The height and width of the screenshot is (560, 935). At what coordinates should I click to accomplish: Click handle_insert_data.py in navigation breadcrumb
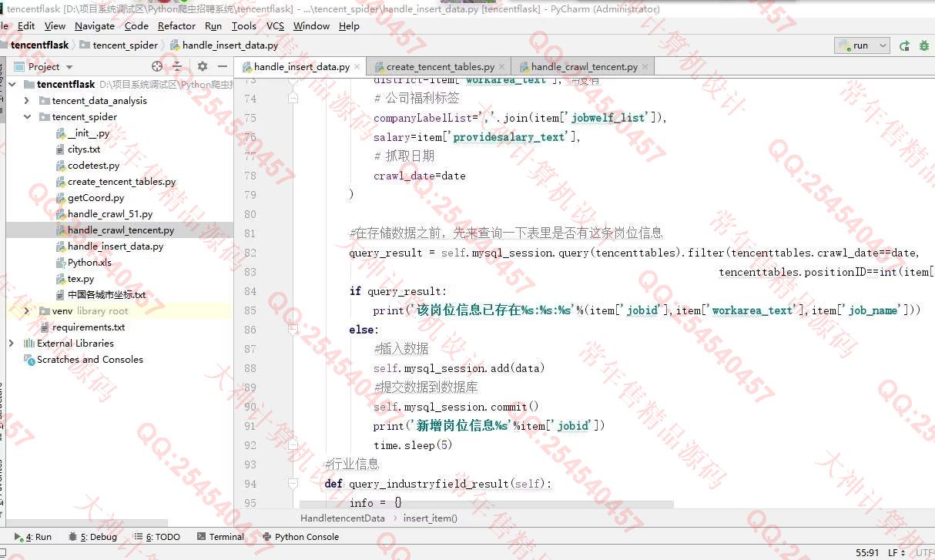pos(223,45)
